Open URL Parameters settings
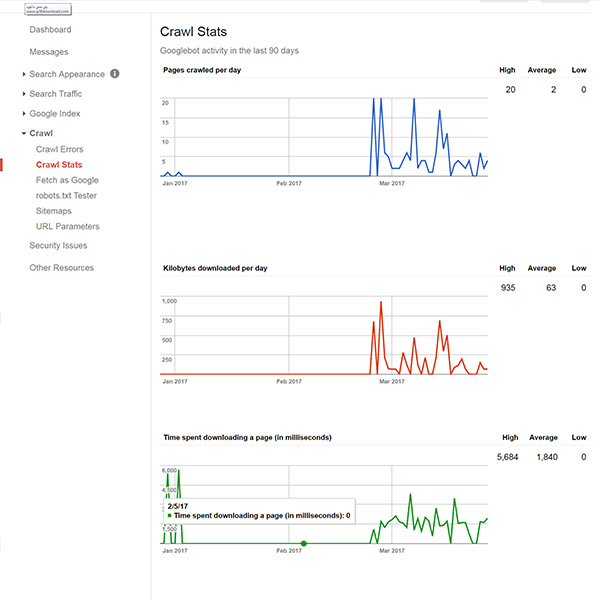The image size is (600, 603). (67, 226)
